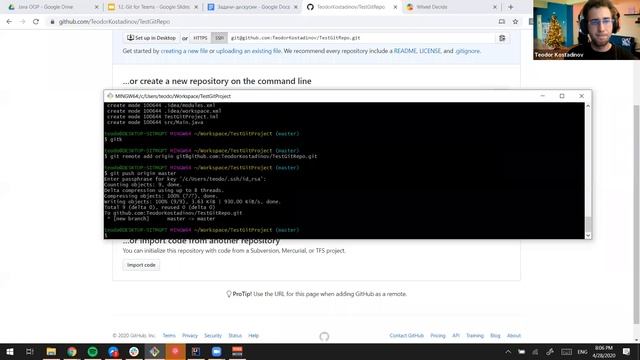Open IntelliJ IDEA from the taskbar
Image resolution: width=640 pixels, height=360 pixels.
coord(196,351)
